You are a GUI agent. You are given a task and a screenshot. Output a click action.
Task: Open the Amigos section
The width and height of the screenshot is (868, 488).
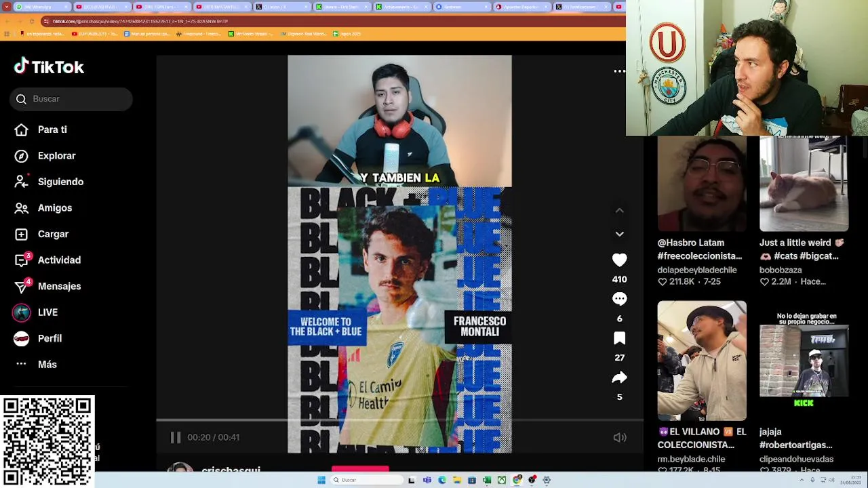tap(54, 208)
